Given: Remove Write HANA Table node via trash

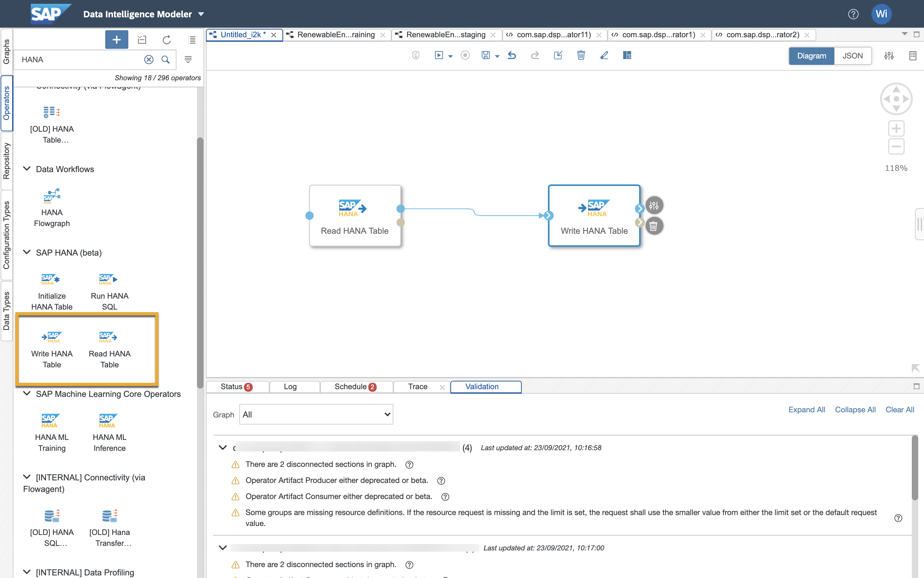Looking at the screenshot, I should [654, 226].
